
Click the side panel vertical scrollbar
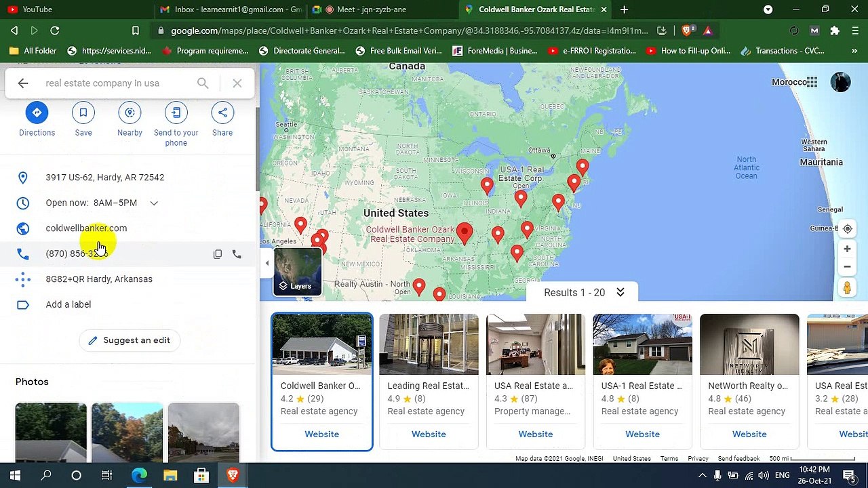[x=257, y=149]
